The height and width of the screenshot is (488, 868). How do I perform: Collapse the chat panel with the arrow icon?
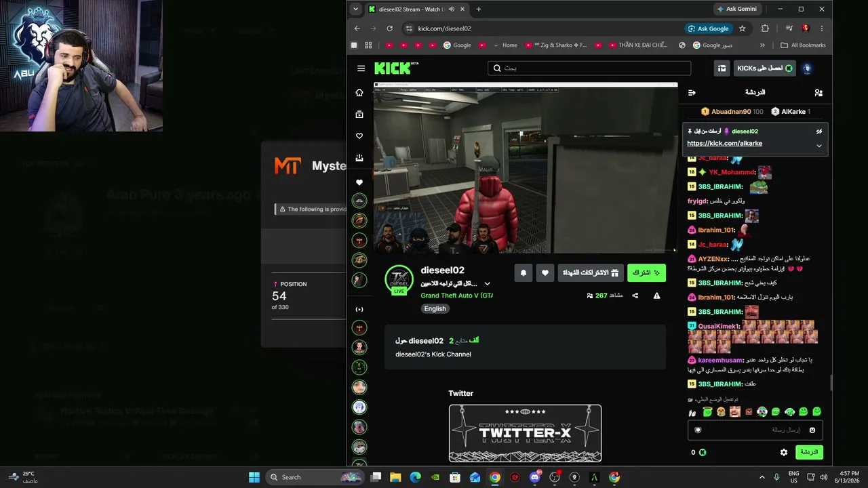point(692,92)
